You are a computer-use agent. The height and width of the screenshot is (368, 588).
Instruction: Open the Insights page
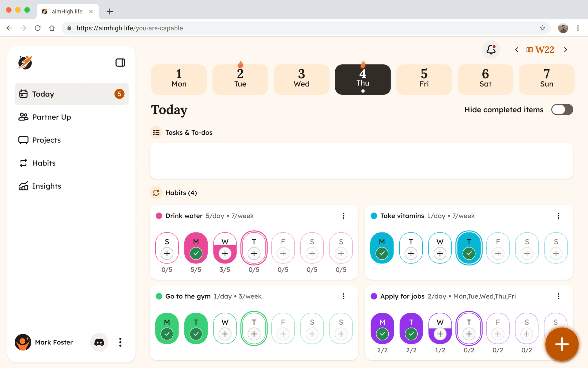pos(72,186)
